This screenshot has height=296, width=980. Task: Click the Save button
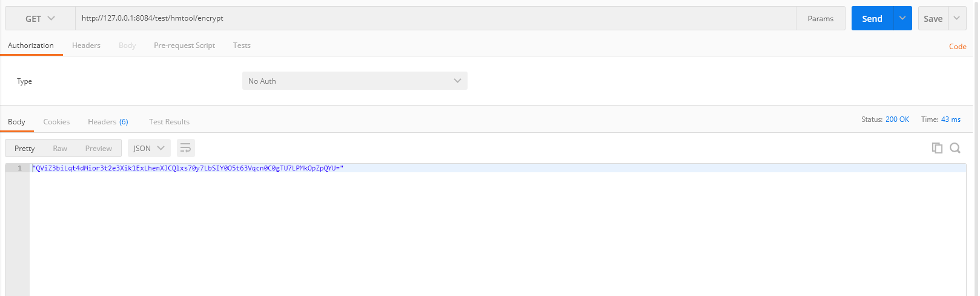tap(933, 19)
